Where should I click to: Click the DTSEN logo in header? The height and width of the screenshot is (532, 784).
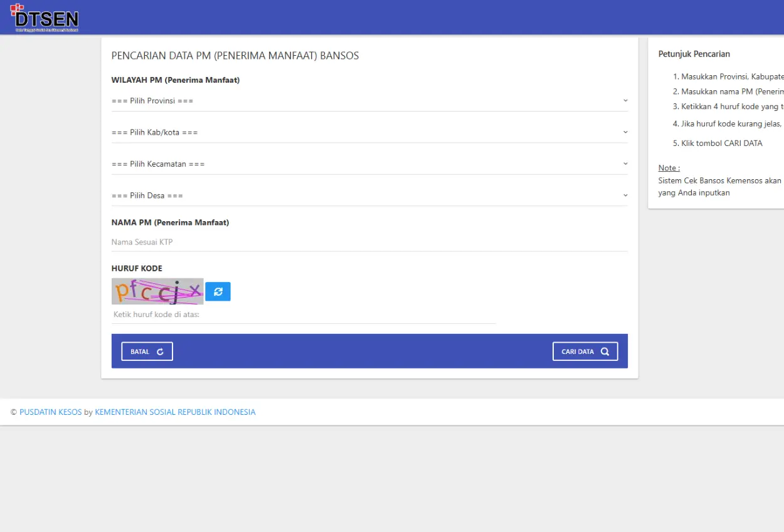45,18
